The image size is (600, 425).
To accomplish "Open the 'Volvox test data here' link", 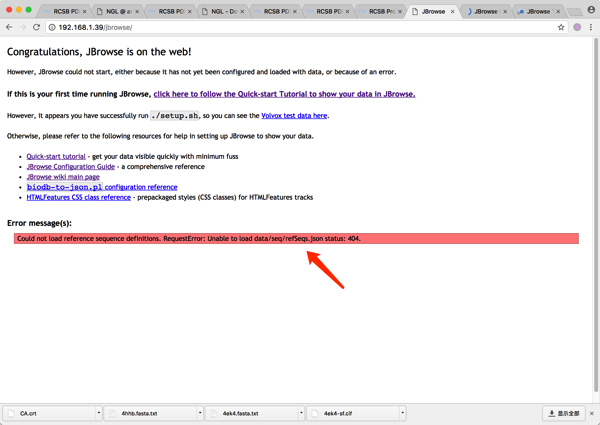I will (x=294, y=116).
